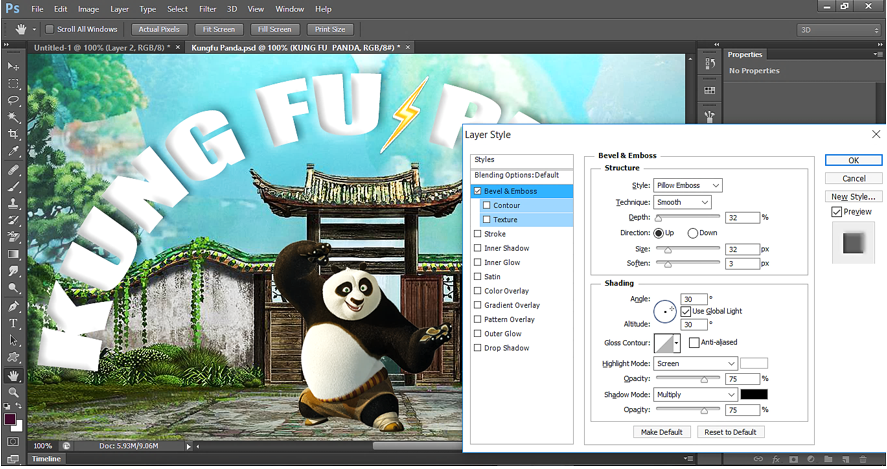Select the History Brush tool
Screen dimensions: 887x469
[x=13, y=221]
